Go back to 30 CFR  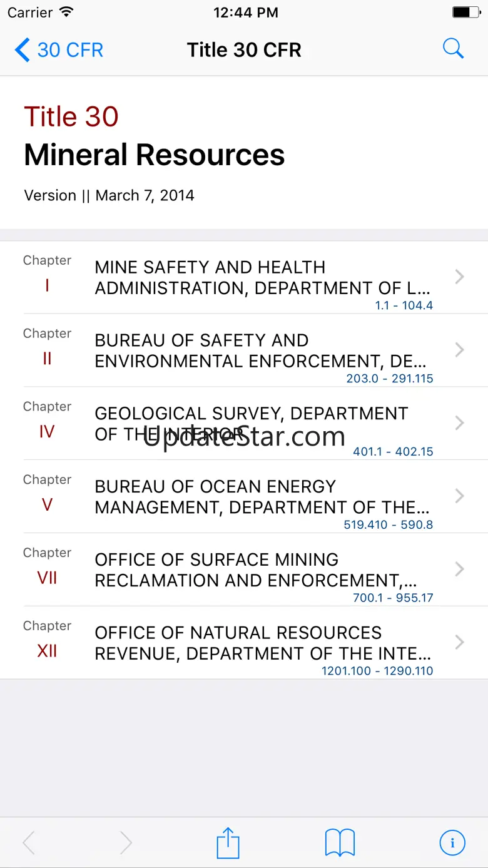tap(59, 49)
